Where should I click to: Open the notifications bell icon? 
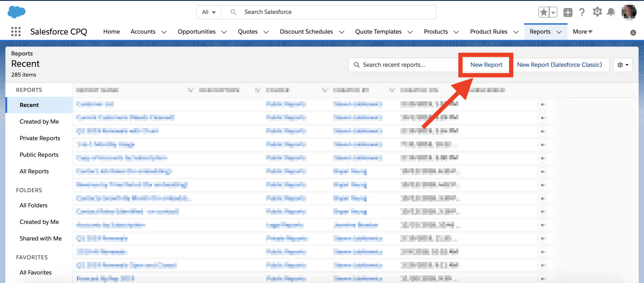coord(611,12)
